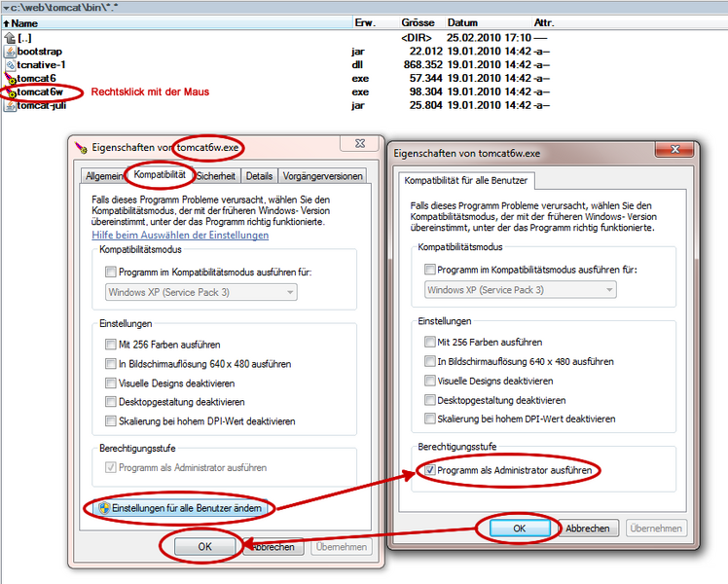Click the bootstrap jar file icon
728x584 pixels.
click(x=10, y=51)
